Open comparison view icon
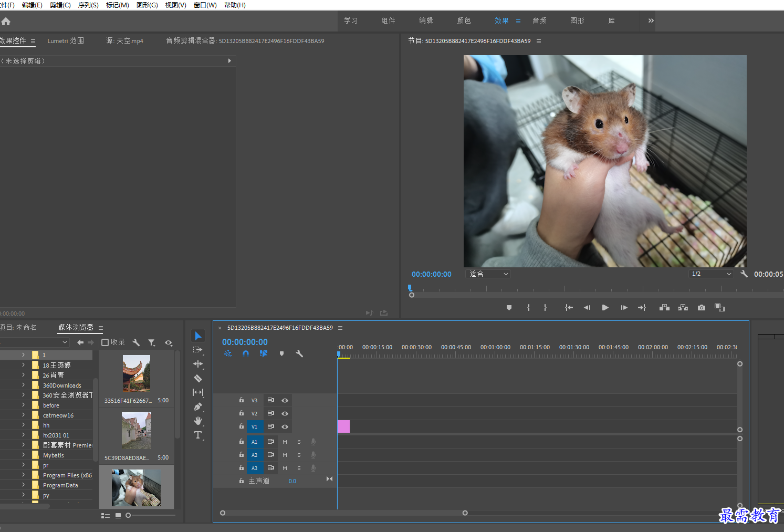This screenshot has height=532, width=784. [x=719, y=308]
